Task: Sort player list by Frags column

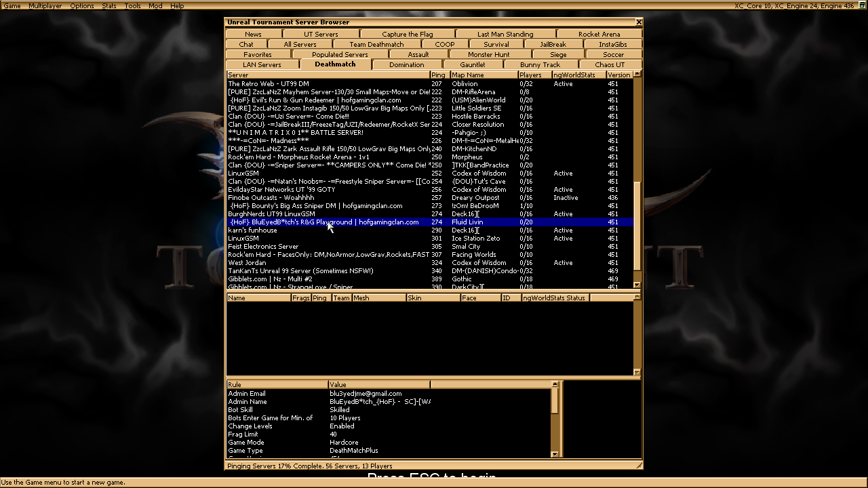Action: (301, 298)
